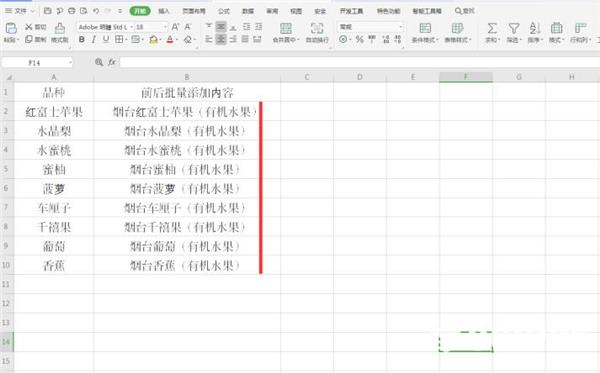Image resolution: width=600 pixels, height=373 pixels.
Task: Toggle Bold formatting
Action: coord(82,39)
